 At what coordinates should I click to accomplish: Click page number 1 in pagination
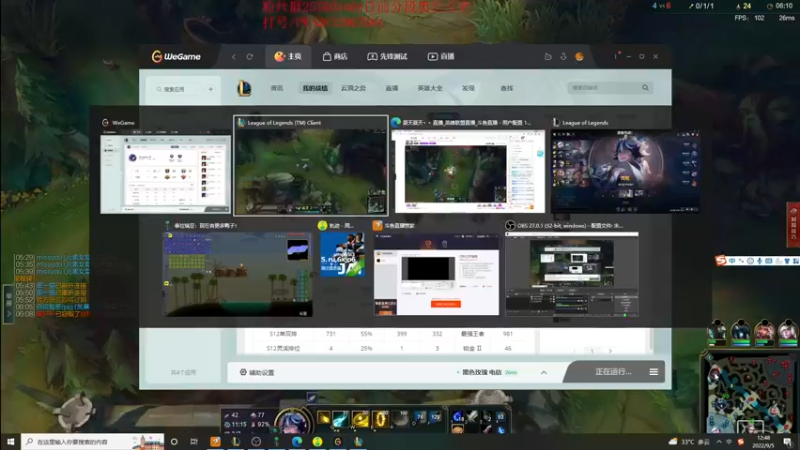point(592,351)
